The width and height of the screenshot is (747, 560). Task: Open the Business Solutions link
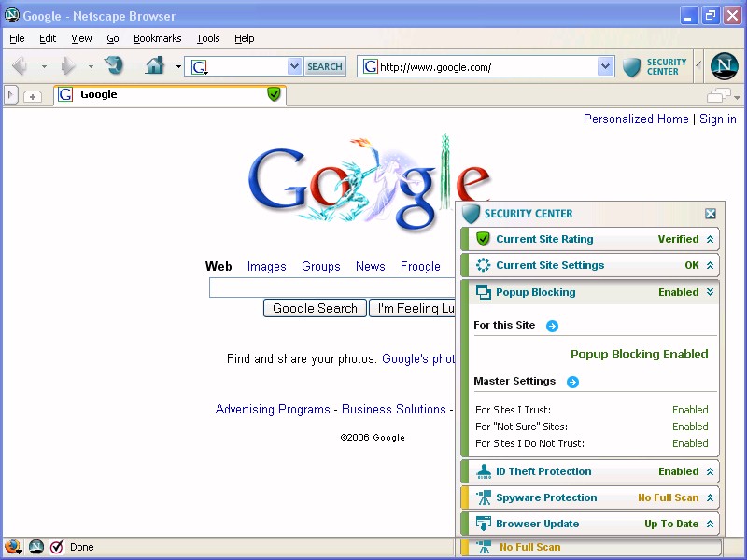click(394, 409)
